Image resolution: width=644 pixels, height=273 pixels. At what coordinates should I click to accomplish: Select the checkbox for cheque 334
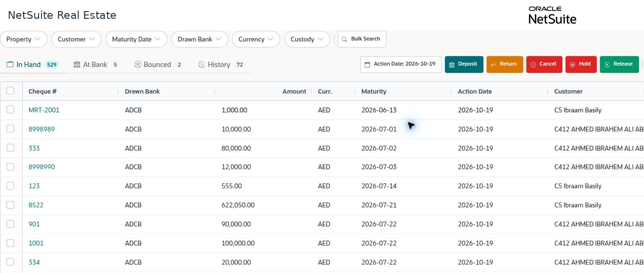11,262
